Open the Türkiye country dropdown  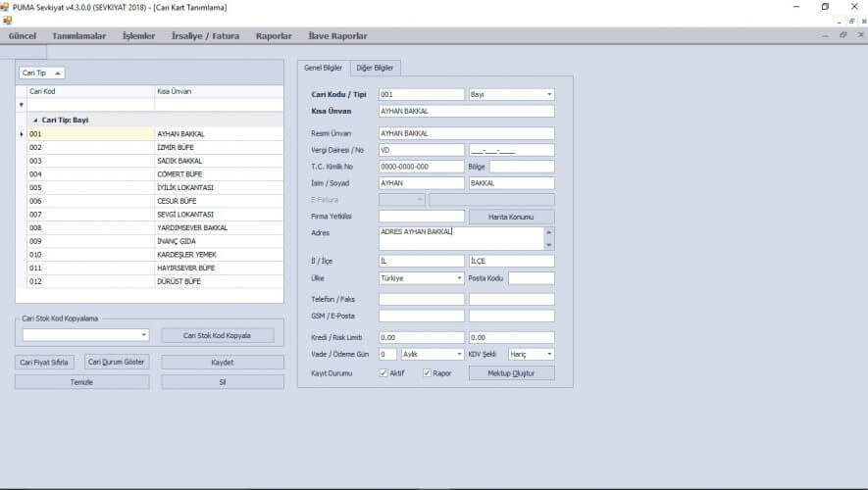click(459, 278)
